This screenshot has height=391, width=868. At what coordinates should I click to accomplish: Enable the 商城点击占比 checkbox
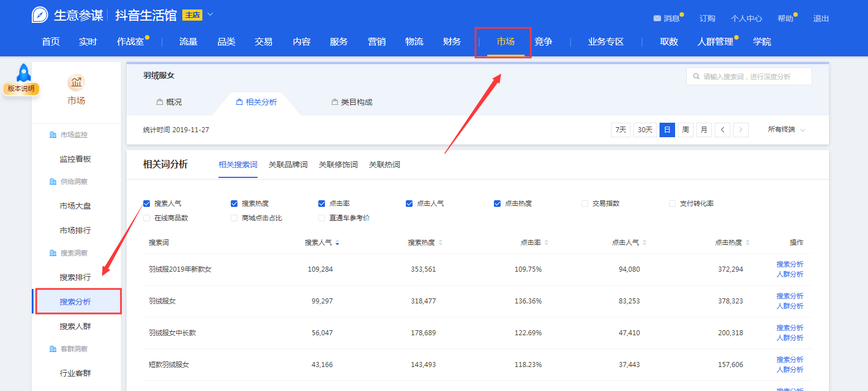click(234, 218)
